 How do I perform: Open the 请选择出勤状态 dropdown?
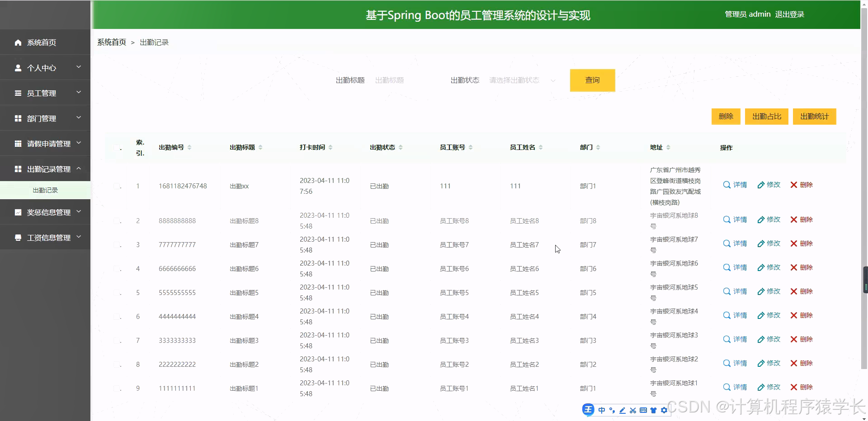[521, 80]
